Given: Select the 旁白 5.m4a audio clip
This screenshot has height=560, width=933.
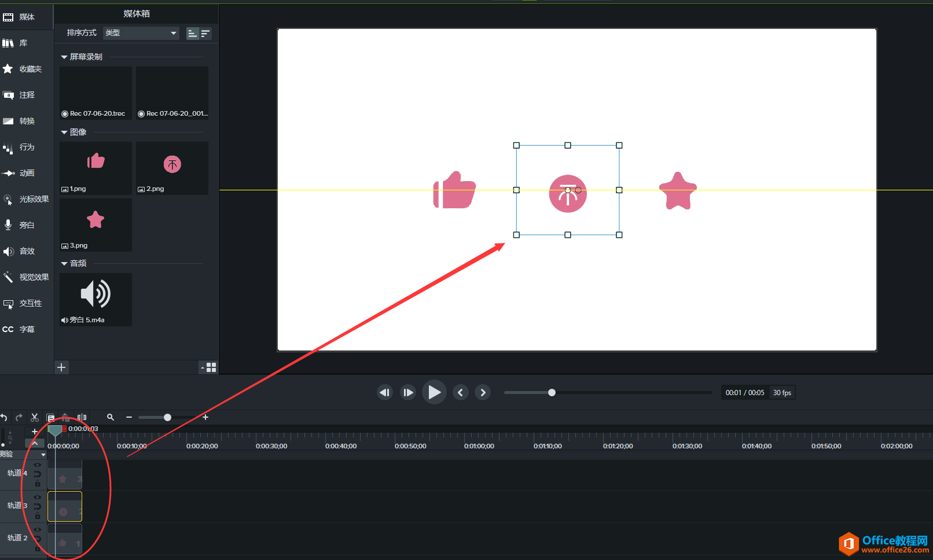Looking at the screenshot, I should click(x=95, y=300).
